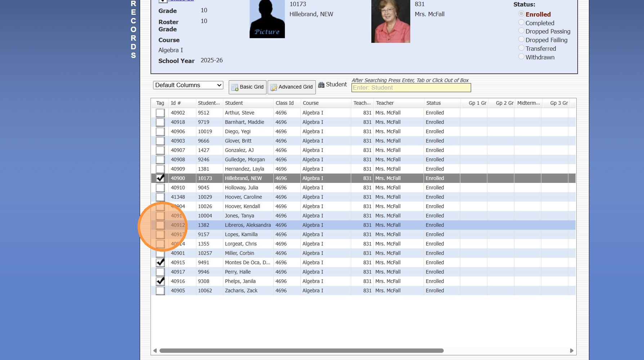Sort by the Tag column header
The height and width of the screenshot is (360, 644).
(160, 103)
